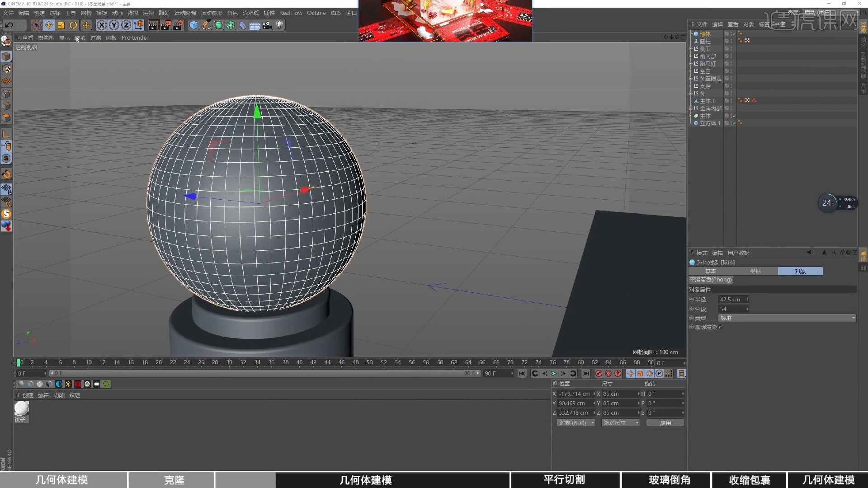
Task: Click the 应用 apply button
Action: click(665, 423)
